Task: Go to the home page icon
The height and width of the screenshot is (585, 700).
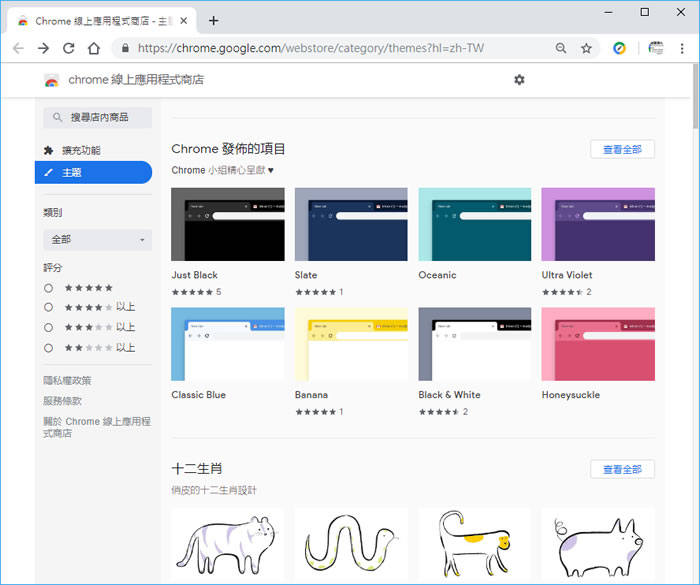Action: click(94, 48)
